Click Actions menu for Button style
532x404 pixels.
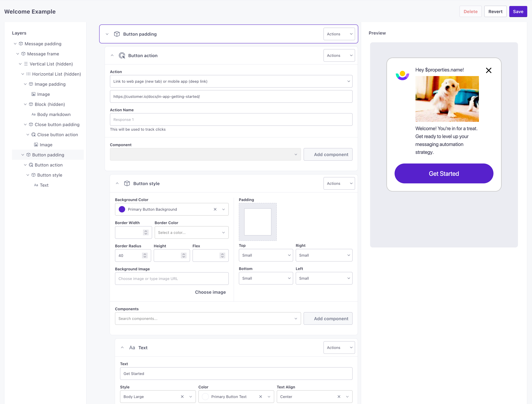(338, 183)
